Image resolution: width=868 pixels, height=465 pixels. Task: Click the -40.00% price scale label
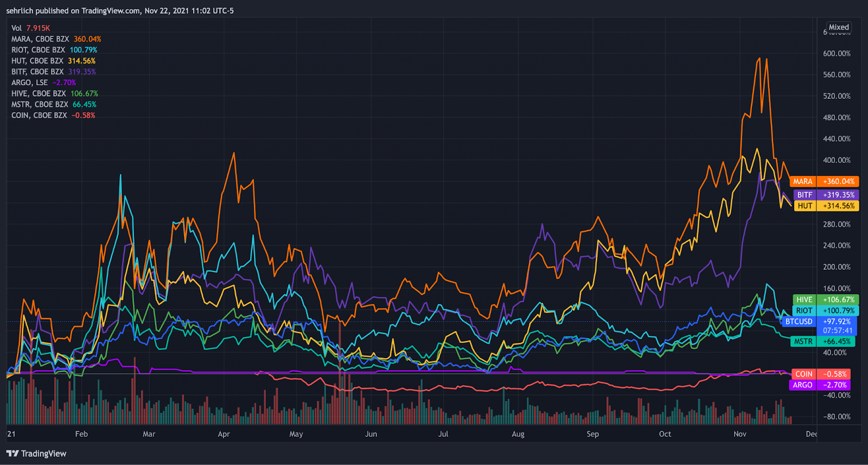point(837,396)
